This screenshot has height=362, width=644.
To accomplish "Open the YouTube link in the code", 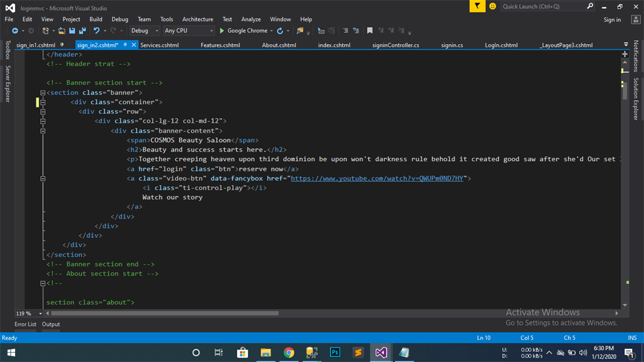I will click(376, 178).
